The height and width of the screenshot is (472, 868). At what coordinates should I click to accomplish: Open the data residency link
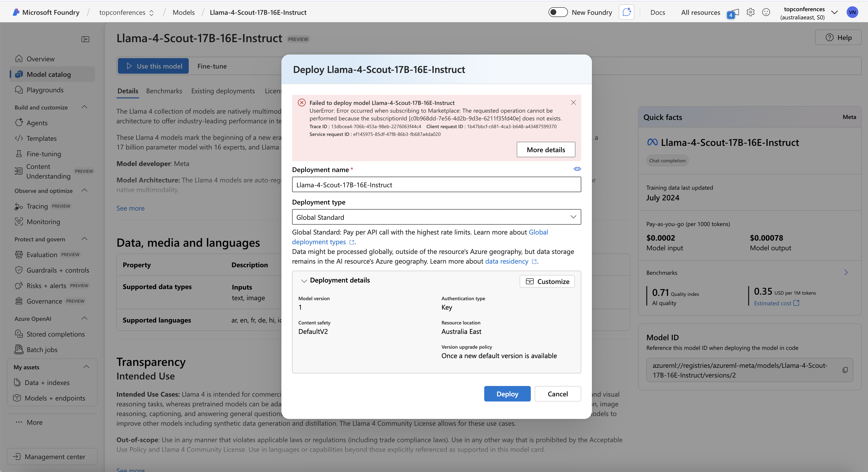(x=507, y=261)
